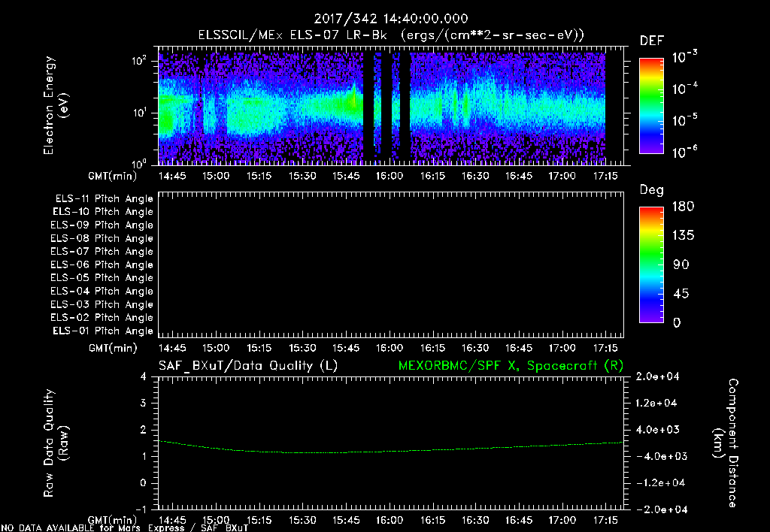Viewport: 770px width, 532px height.
Task: Click the title timestamp 2017/342 14:40:00.000
Action: coord(391,19)
